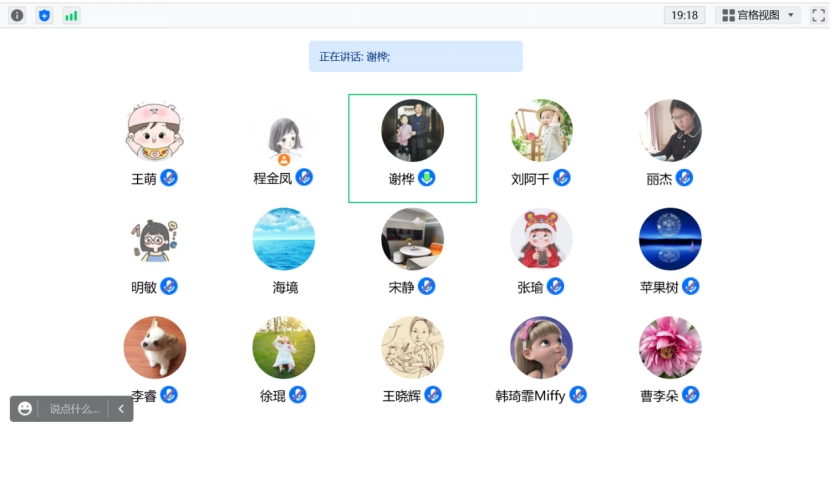Image resolution: width=830 pixels, height=489 pixels.
Task: Click the 说点什么 chat input field
Action: pos(74,409)
